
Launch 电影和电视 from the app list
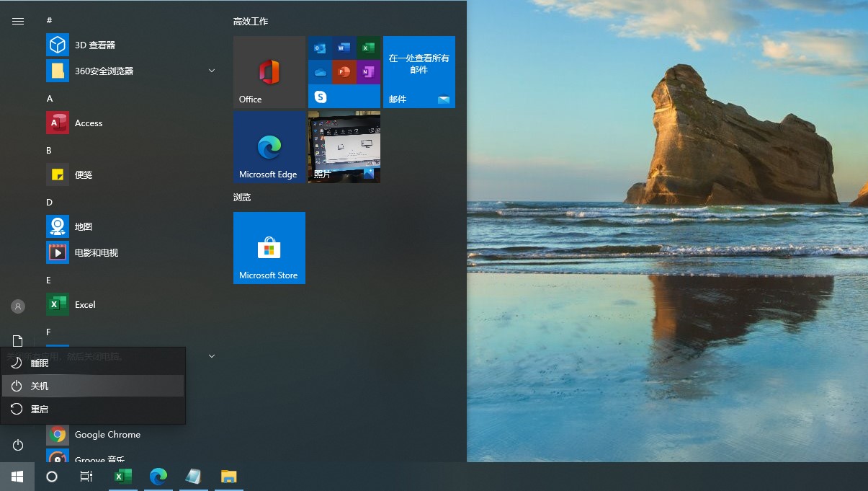click(130, 252)
